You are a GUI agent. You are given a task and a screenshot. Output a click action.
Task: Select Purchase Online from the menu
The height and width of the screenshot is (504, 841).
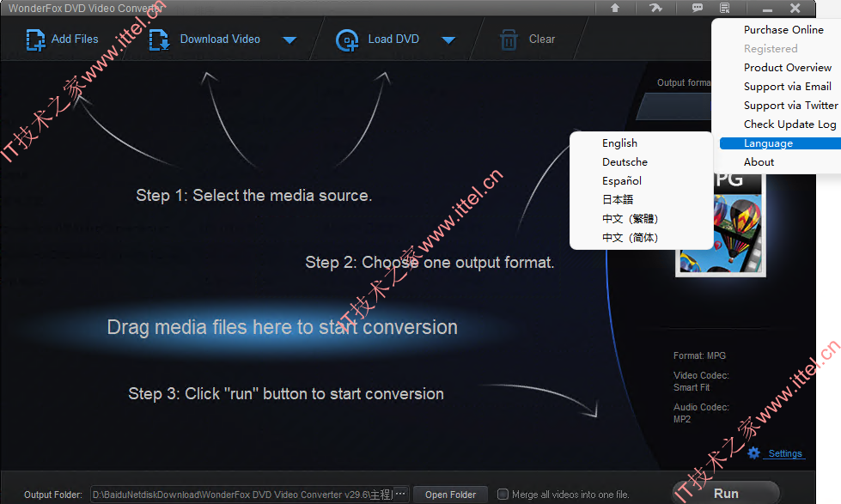click(x=783, y=29)
